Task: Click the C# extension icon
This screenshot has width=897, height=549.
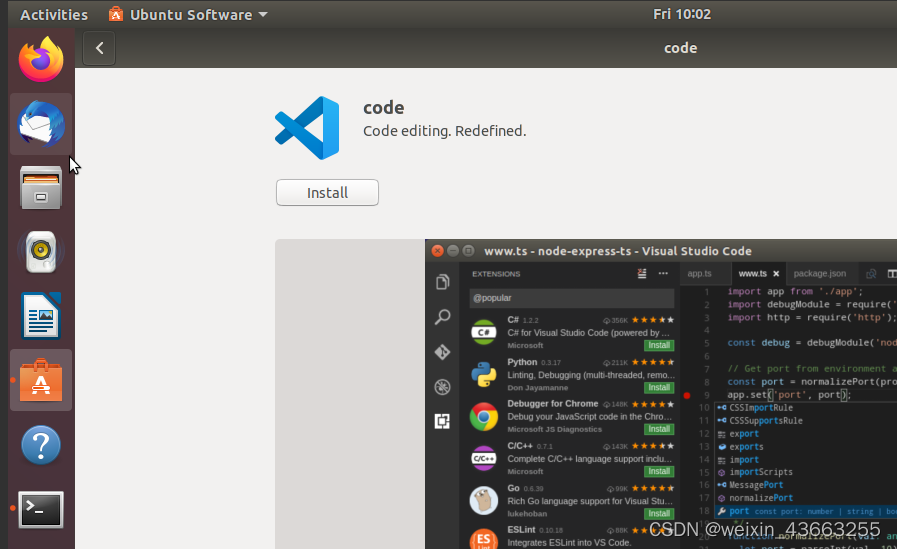Action: pyautogui.click(x=484, y=332)
